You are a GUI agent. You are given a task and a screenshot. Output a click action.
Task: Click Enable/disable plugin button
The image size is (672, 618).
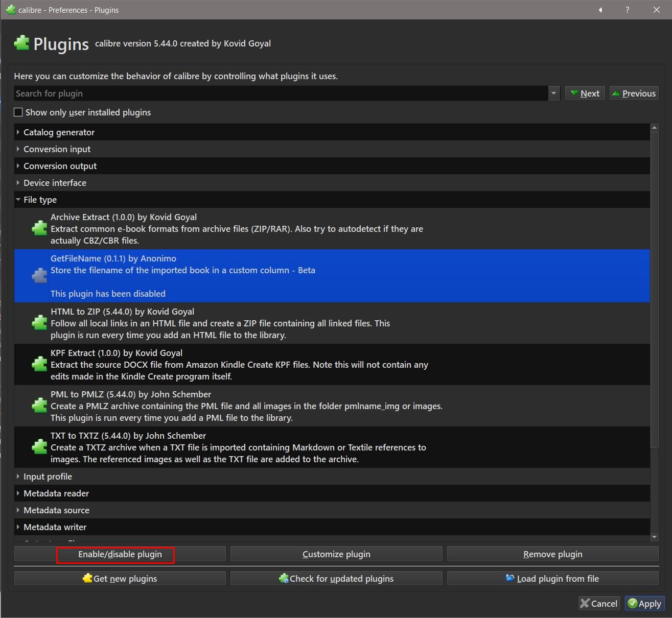(x=120, y=554)
